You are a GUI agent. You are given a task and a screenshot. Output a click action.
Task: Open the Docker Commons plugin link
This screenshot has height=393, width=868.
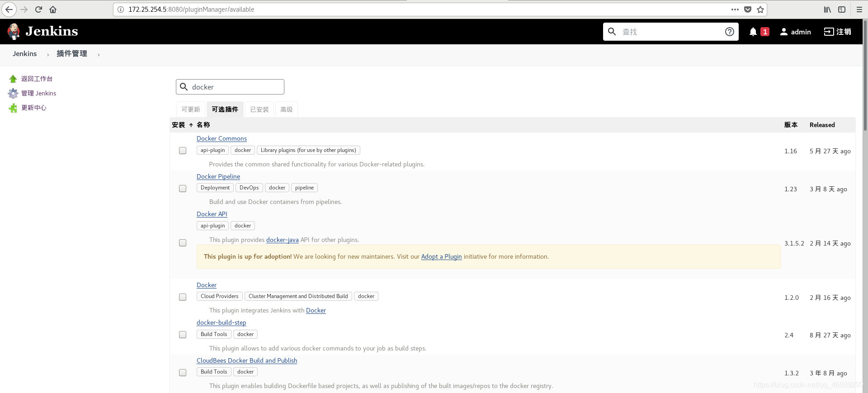pos(222,138)
